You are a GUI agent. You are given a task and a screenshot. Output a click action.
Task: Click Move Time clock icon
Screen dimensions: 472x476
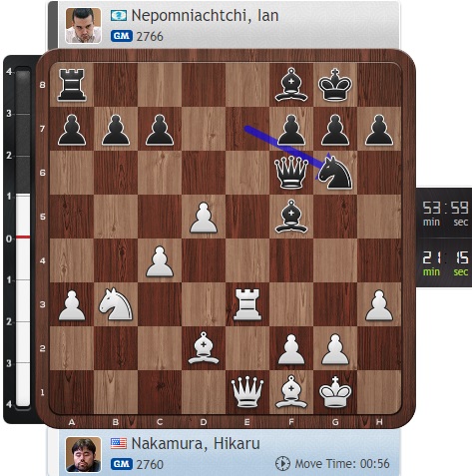click(282, 464)
